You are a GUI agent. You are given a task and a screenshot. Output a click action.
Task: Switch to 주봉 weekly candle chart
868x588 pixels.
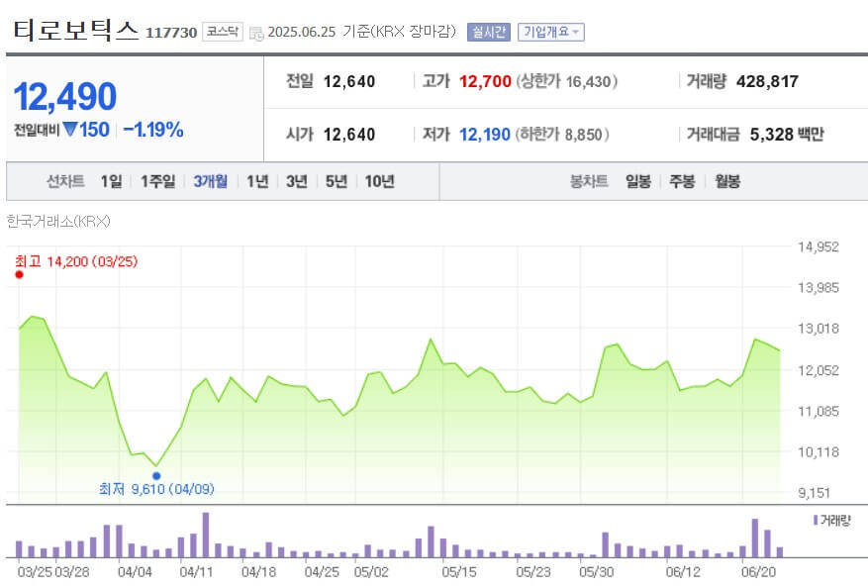click(x=682, y=181)
